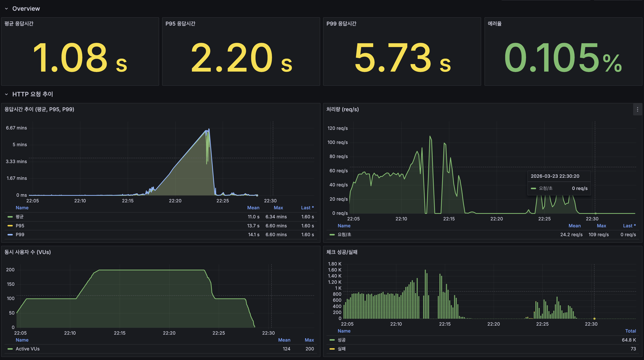Viewport: 644px width, 360px height.
Task: Collapse the HTTP 요청 추이 row chevron
Action: click(x=7, y=94)
